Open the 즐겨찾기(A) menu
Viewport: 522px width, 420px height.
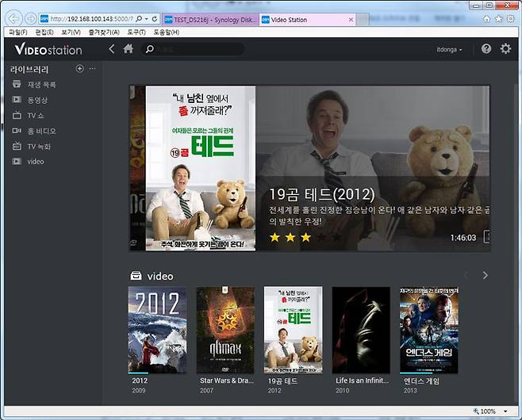104,32
